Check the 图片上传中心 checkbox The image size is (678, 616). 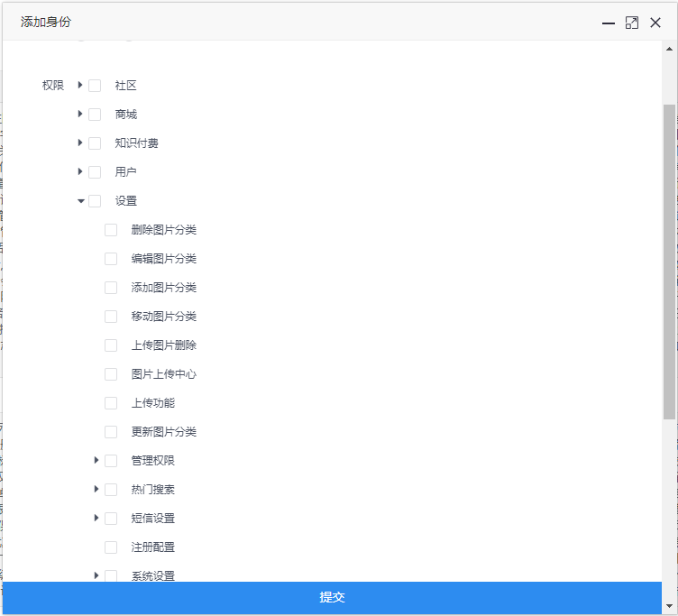(111, 374)
